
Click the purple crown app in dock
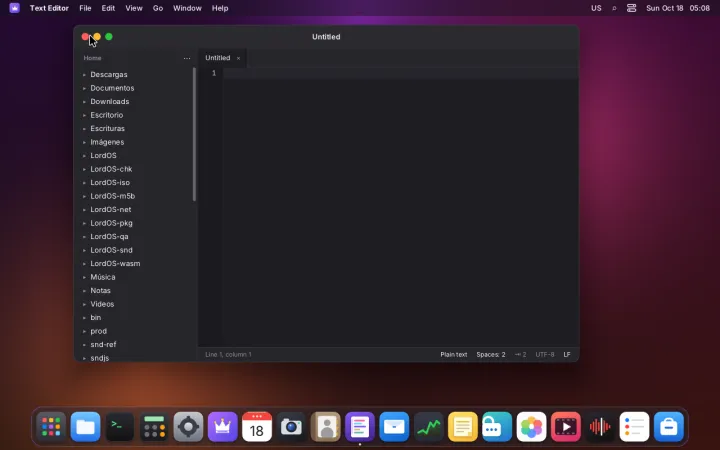223,427
